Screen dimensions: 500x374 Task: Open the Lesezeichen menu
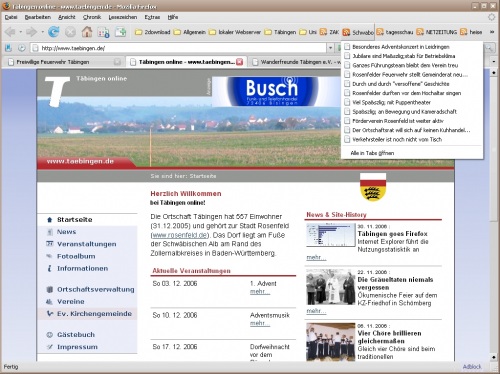123,17
